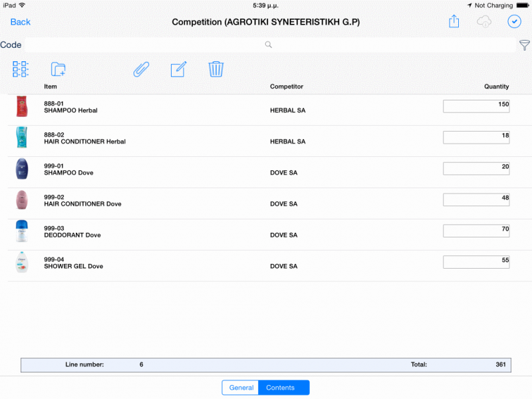The height and width of the screenshot is (399, 532).
Task: Select quantity field for HAIR CONDITIONER Dove
Action: point(476,200)
